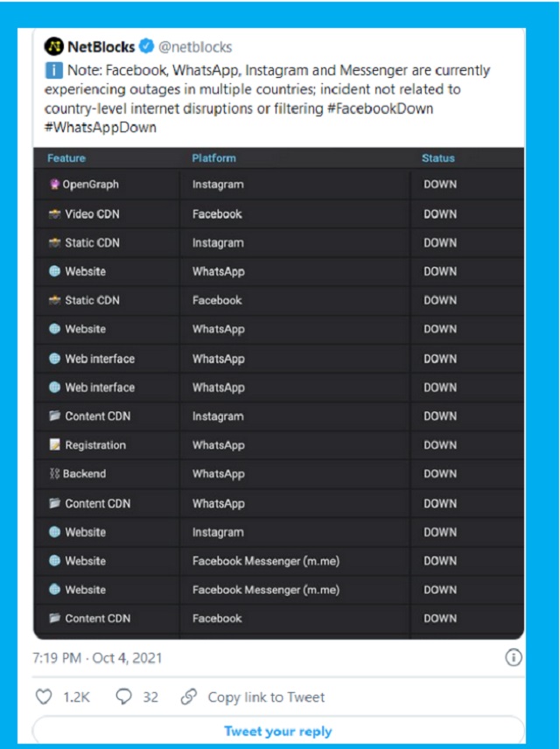Open replies via the speech bubble icon
This screenshot has height=749, width=560.
124,696
